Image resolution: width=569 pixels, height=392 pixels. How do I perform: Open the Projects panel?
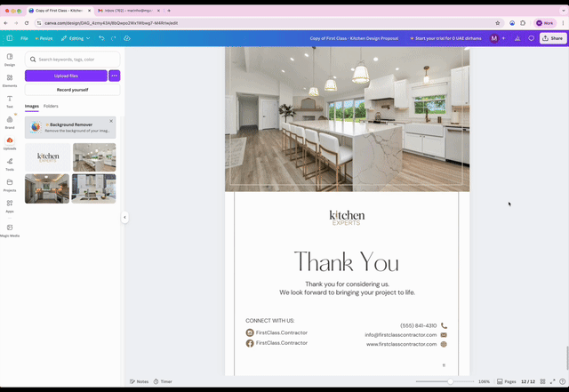click(x=10, y=184)
